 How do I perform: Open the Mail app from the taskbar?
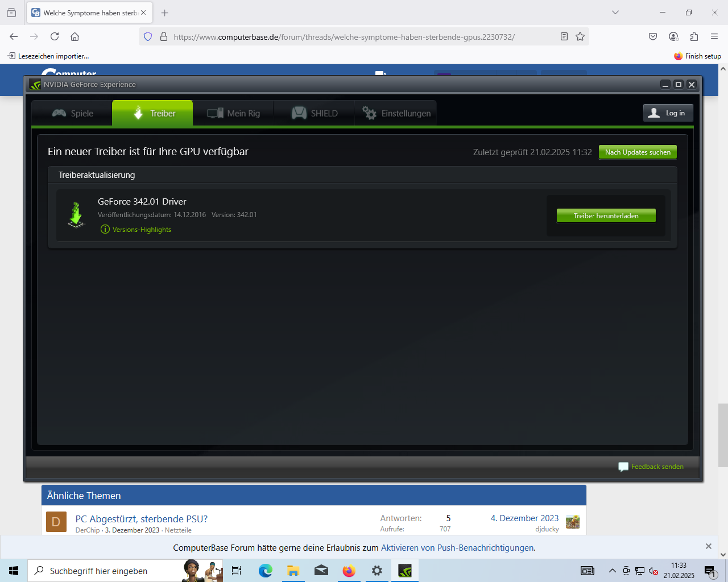click(x=321, y=571)
